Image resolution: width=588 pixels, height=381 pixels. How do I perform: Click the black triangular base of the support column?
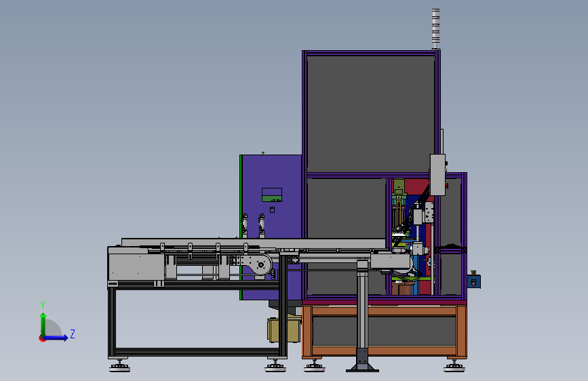coord(362,361)
